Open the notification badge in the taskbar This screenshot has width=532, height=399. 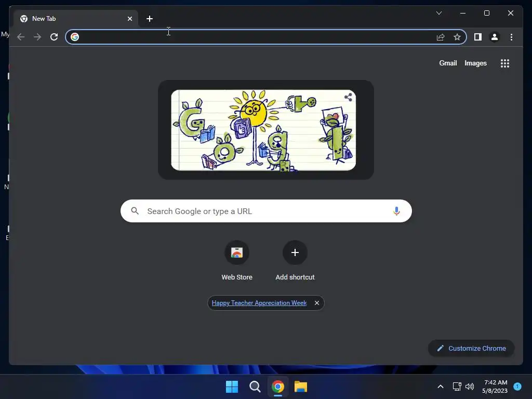point(517,387)
